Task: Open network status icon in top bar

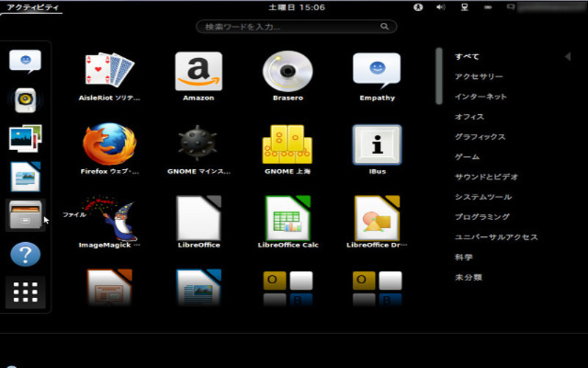Action: pyautogui.click(x=465, y=7)
